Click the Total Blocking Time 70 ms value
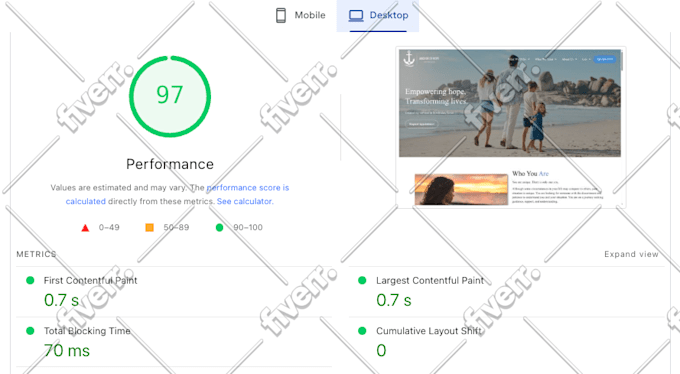Viewport: 680px width, 374px height. tap(67, 351)
